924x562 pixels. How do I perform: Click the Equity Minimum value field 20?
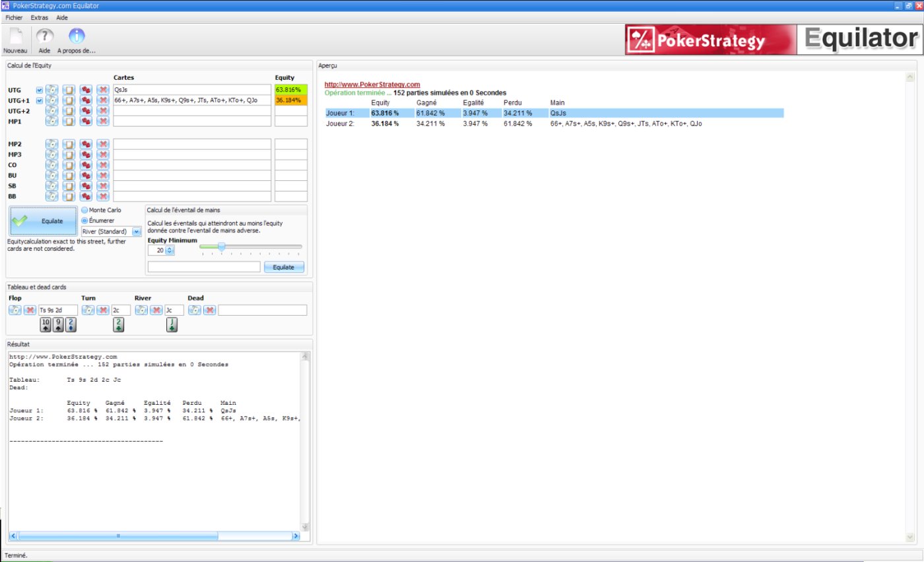coord(157,251)
